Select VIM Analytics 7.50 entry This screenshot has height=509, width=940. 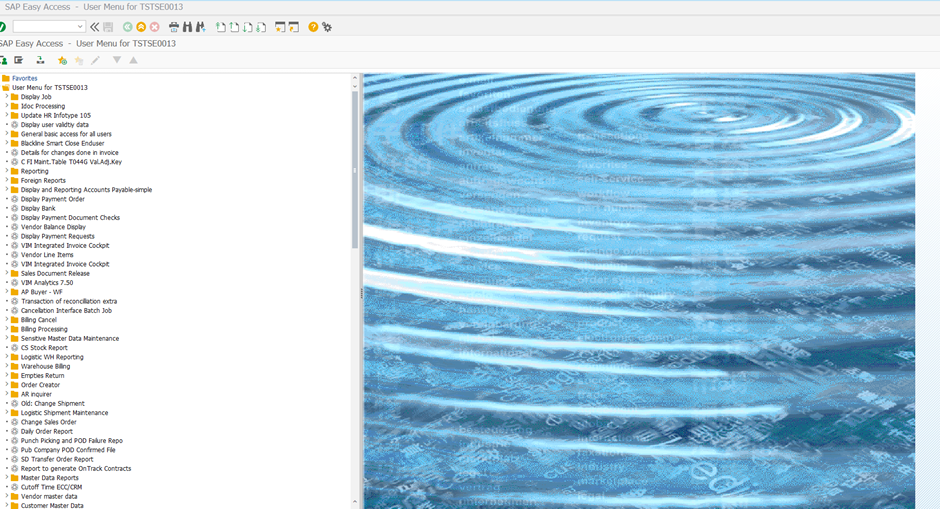[x=47, y=283]
